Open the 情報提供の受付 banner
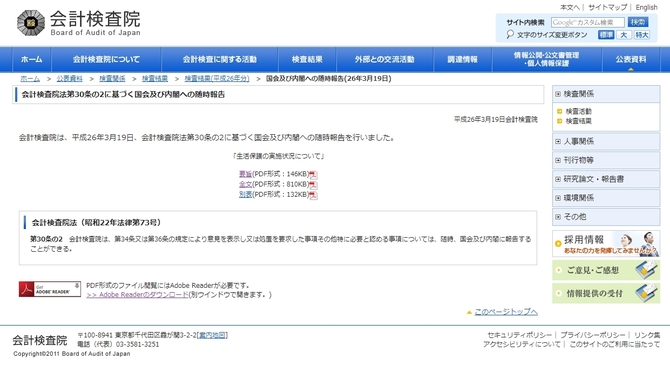This screenshot has width=670, height=366. coord(606,293)
